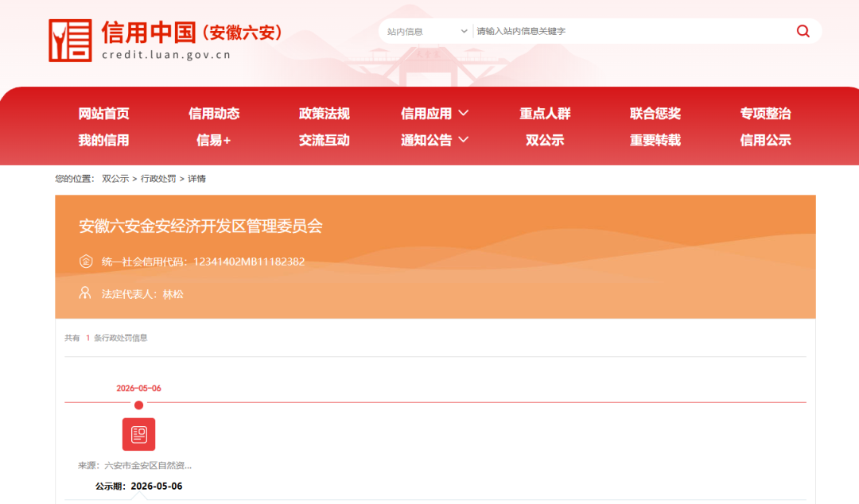Click the legal representative person icon

point(85,293)
